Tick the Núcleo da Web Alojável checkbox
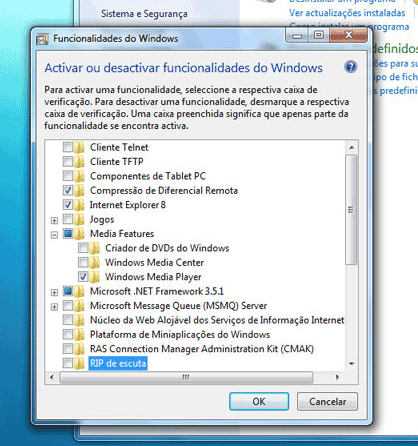 tap(68, 320)
